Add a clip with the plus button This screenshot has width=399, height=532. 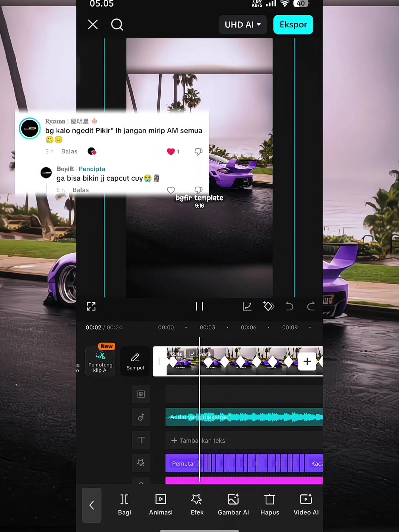coord(307,361)
